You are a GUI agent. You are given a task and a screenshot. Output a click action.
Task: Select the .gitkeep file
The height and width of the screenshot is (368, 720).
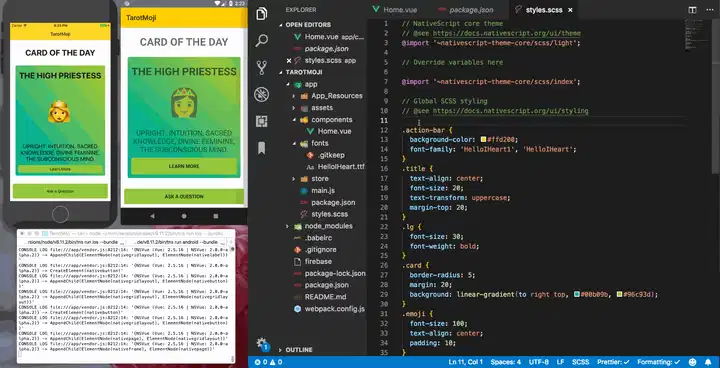point(331,155)
